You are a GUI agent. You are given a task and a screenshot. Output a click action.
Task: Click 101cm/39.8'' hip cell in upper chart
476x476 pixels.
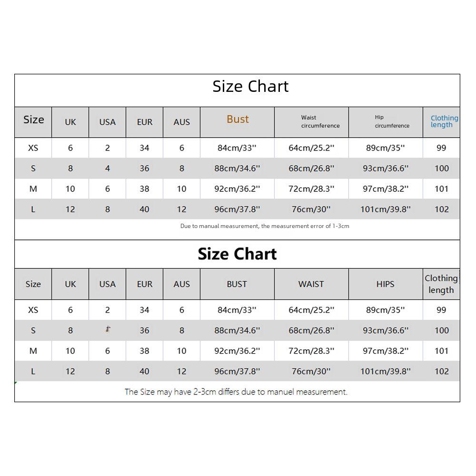pos(385,209)
